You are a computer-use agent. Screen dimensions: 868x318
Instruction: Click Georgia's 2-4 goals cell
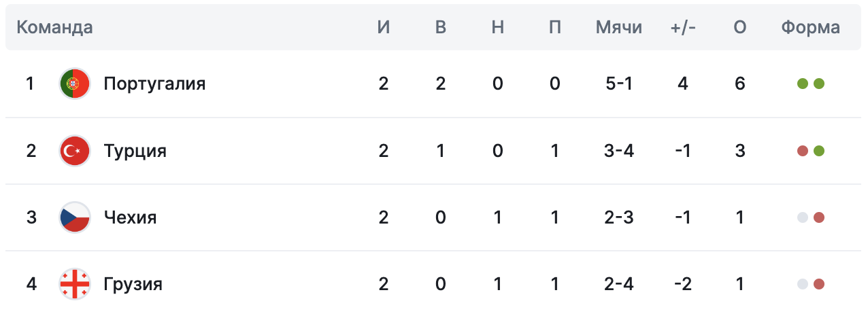click(618, 283)
